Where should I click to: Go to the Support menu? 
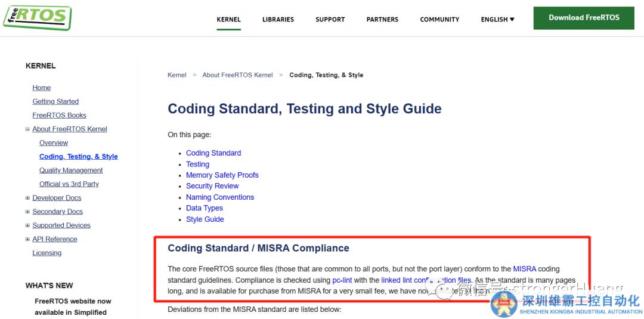click(330, 20)
